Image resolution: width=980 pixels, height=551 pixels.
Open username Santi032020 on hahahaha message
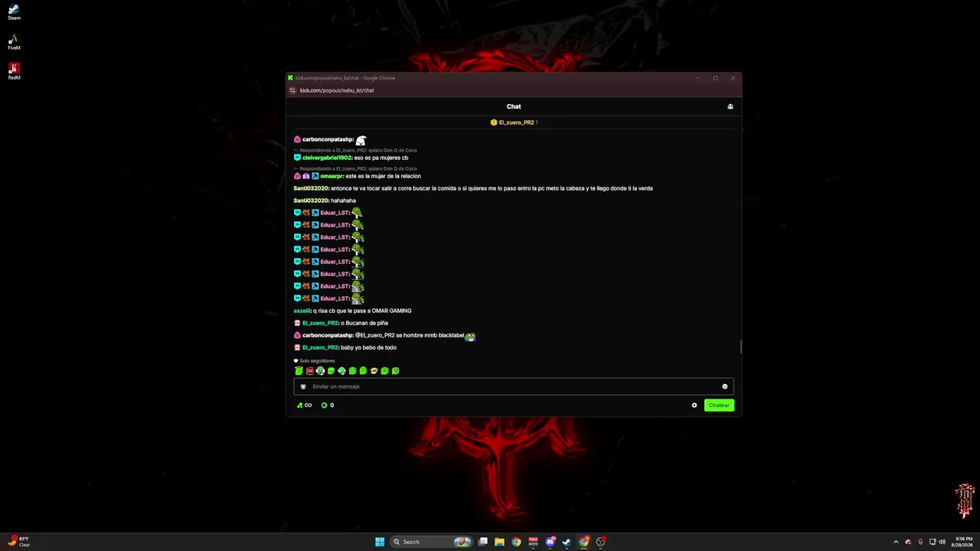click(311, 201)
